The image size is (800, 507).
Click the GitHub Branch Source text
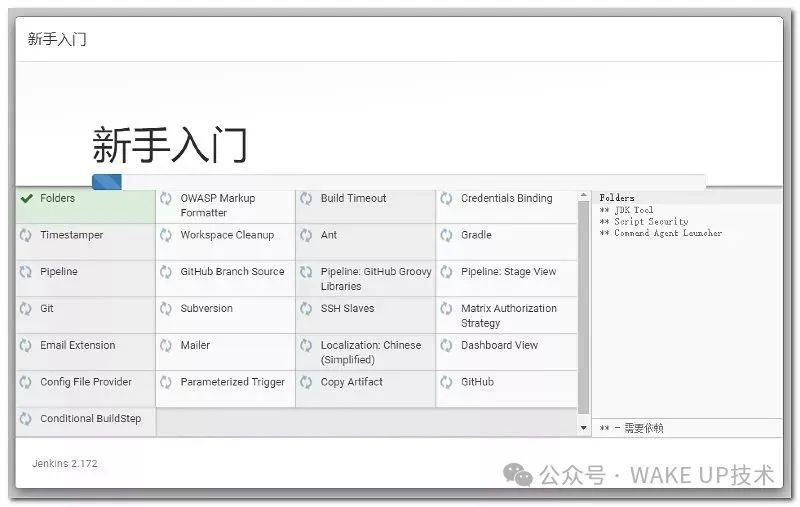232,272
